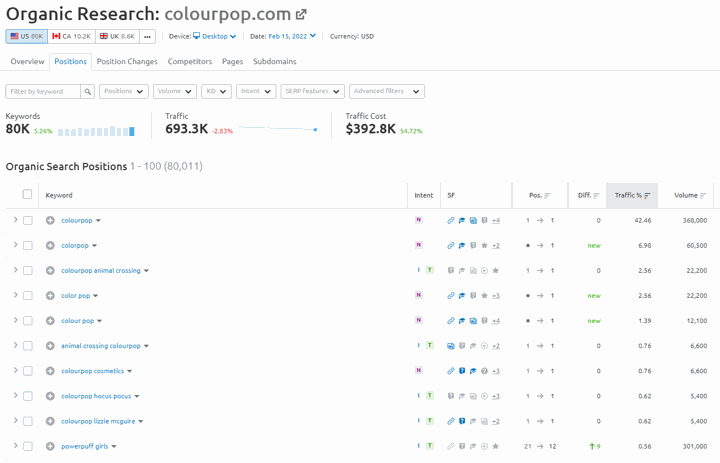This screenshot has height=463, width=720.
Task: Select the UK 8.6K database button
Action: tap(118, 36)
